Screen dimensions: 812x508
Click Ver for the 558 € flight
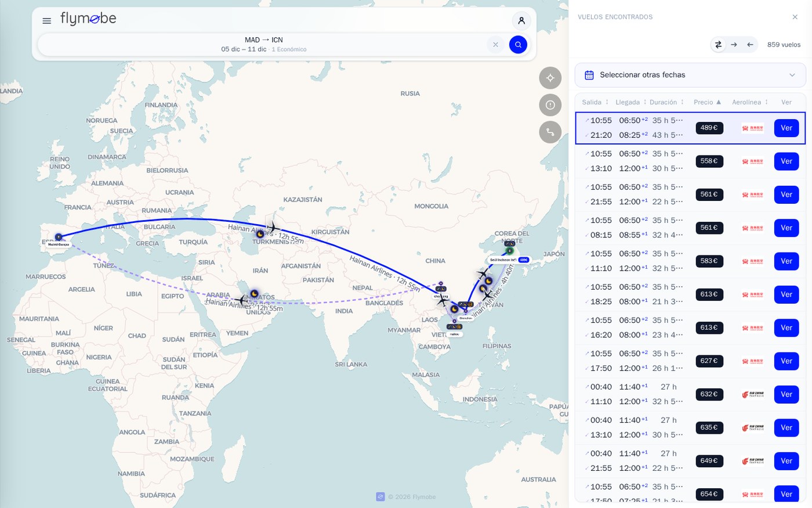(786, 161)
